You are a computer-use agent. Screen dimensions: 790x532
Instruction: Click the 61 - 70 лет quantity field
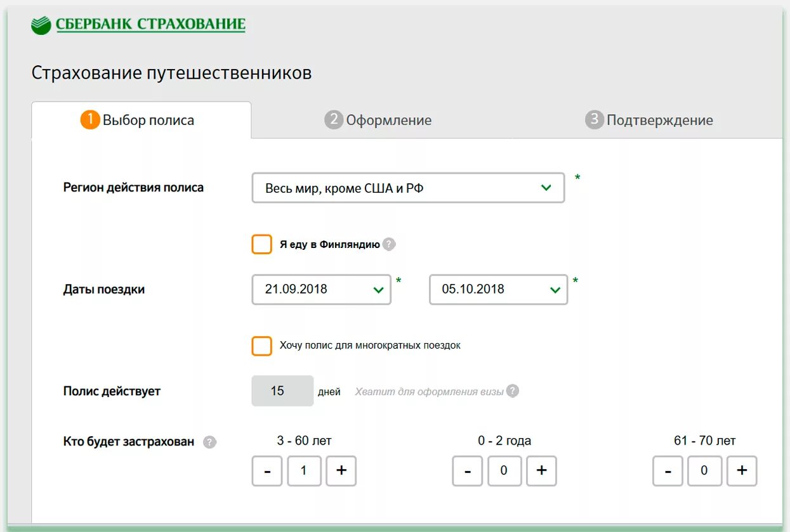(705, 471)
